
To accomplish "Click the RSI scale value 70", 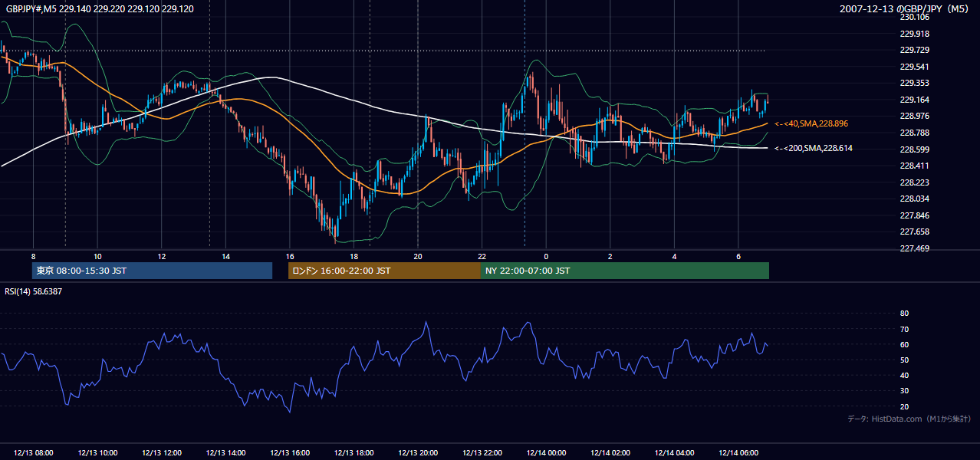I will pyautogui.click(x=904, y=329).
